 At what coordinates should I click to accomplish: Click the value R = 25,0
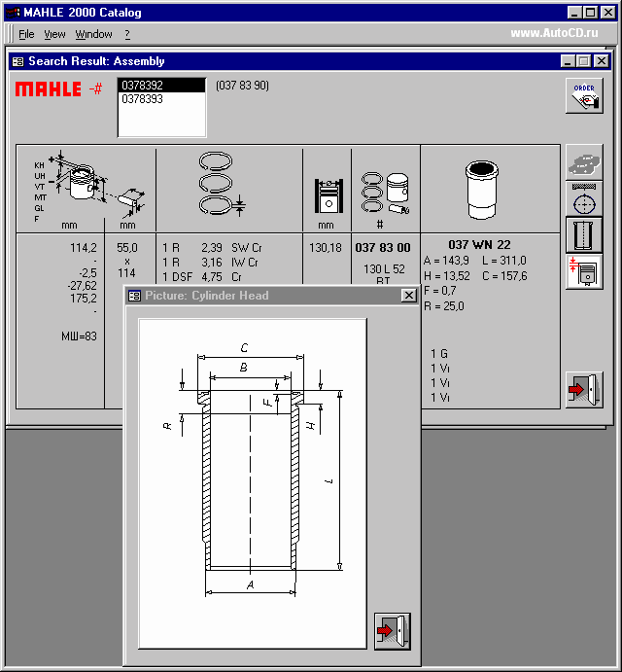444,306
